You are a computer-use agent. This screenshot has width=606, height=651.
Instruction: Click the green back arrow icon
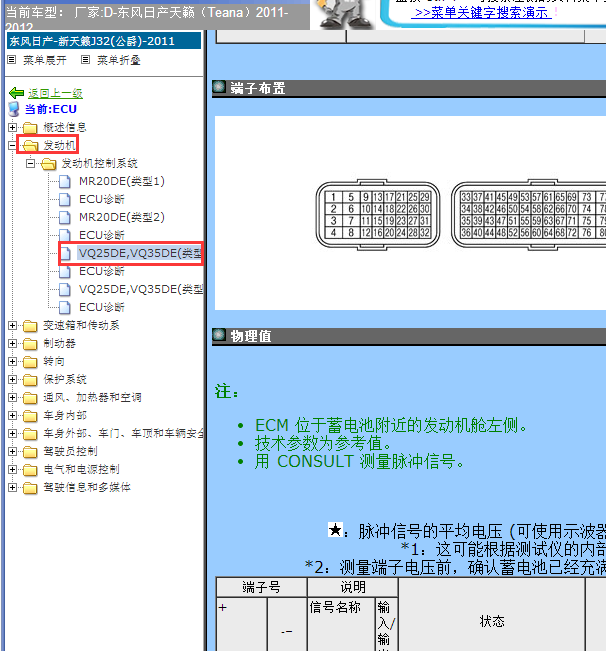pyautogui.click(x=16, y=93)
